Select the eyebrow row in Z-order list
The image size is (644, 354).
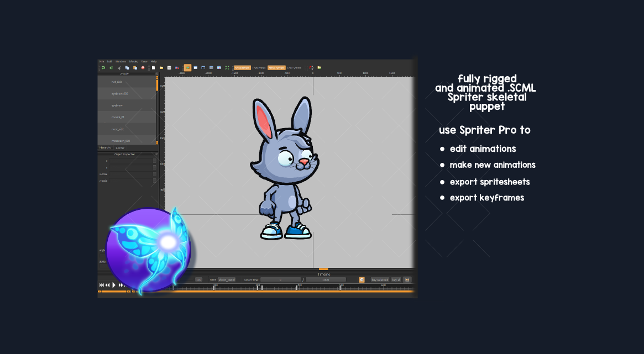(127, 105)
